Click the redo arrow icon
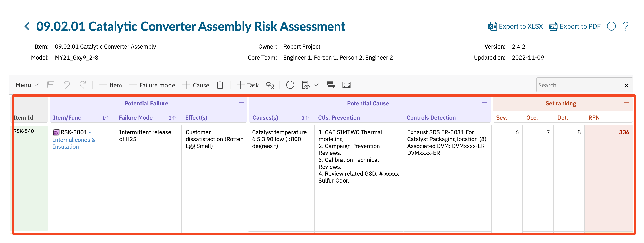 (x=83, y=85)
